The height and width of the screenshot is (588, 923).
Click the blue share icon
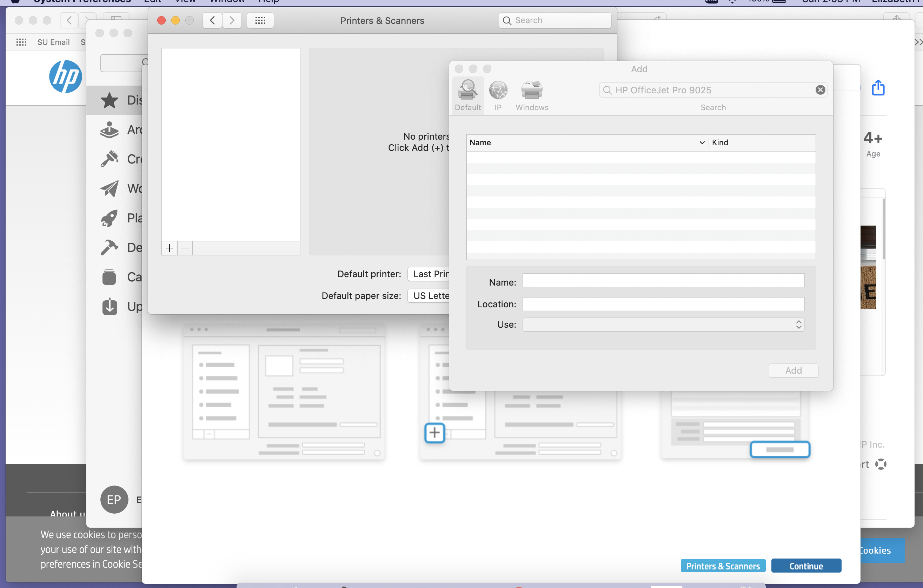(x=878, y=88)
